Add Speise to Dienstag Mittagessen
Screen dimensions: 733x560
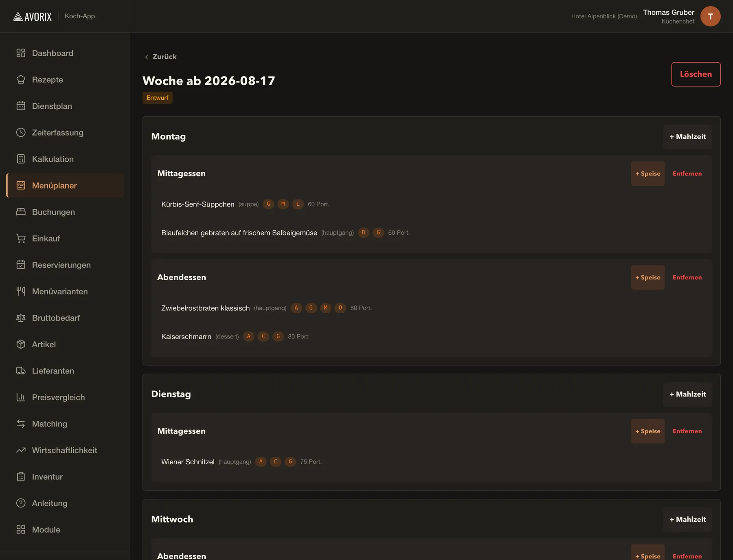point(648,431)
